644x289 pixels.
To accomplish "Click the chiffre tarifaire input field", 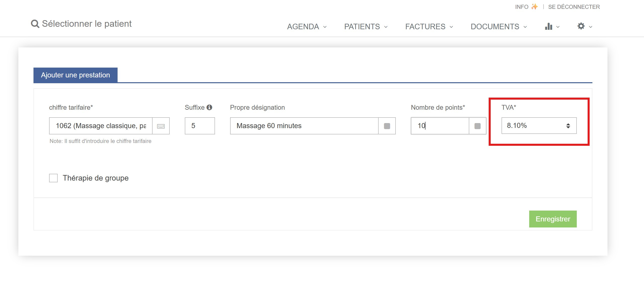I will click(x=101, y=126).
